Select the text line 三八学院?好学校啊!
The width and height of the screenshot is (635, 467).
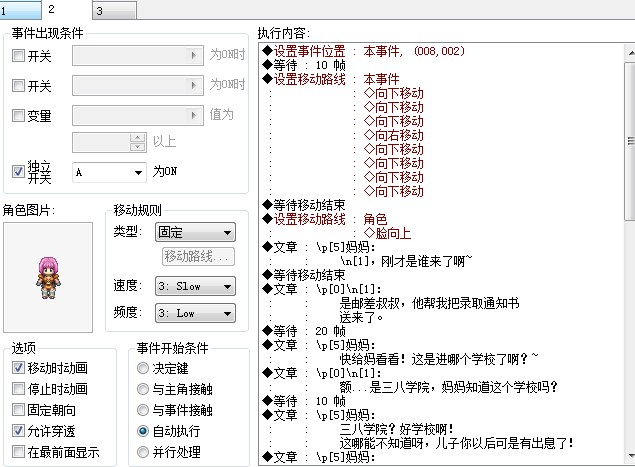[x=397, y=429]
